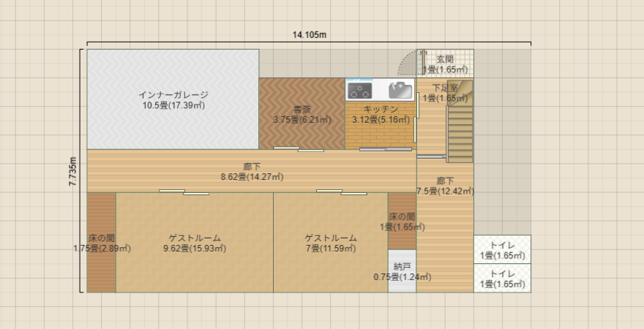Select the 納戸 0.75畳(1.24㎡) storage room

[402, 271]
